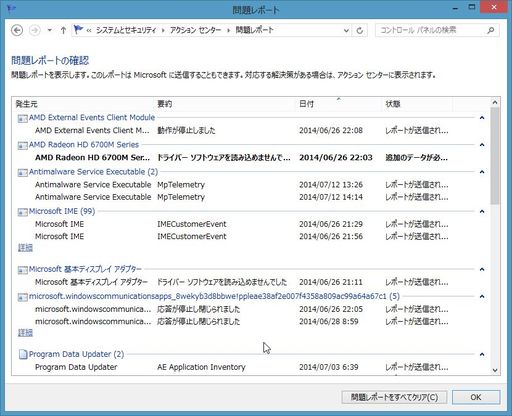Click the Forward navigation arrow

coord(35,31)
